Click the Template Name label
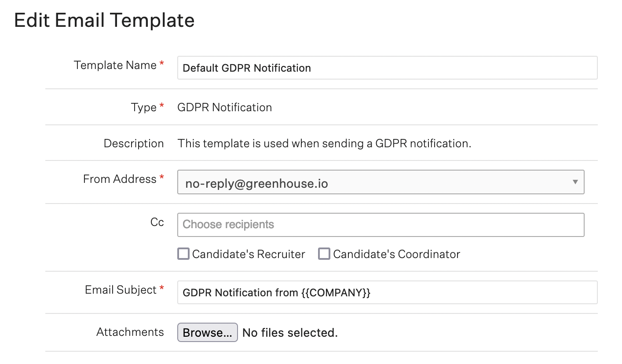 click(115, 65)
